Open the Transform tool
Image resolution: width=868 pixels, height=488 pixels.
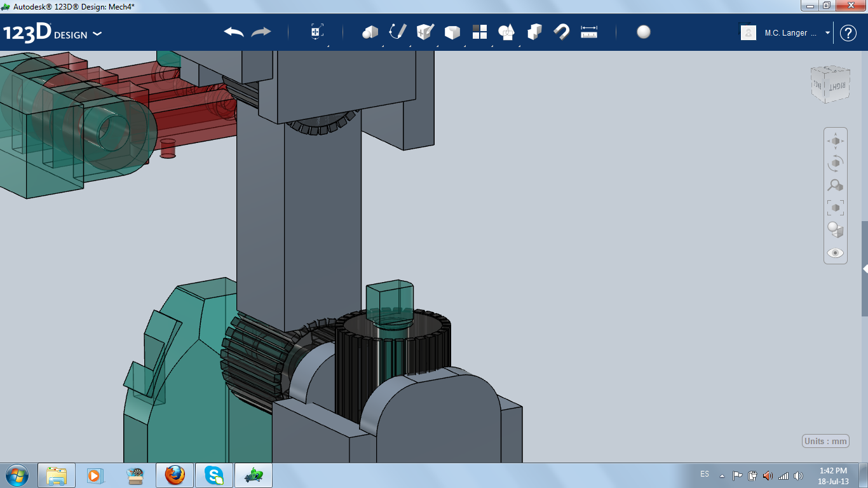(317, 32)
